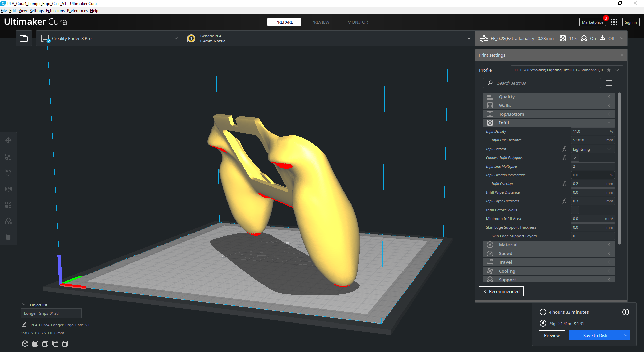This screenshot has width=644, height=352.
Task: Switch to top view icon
Action: (x=45, y=344)
